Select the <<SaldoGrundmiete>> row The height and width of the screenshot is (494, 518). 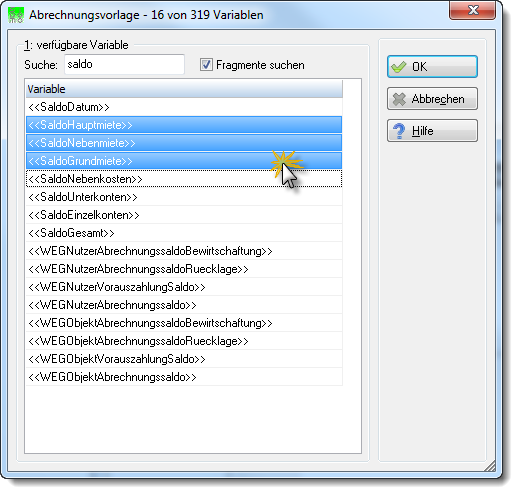184,161
